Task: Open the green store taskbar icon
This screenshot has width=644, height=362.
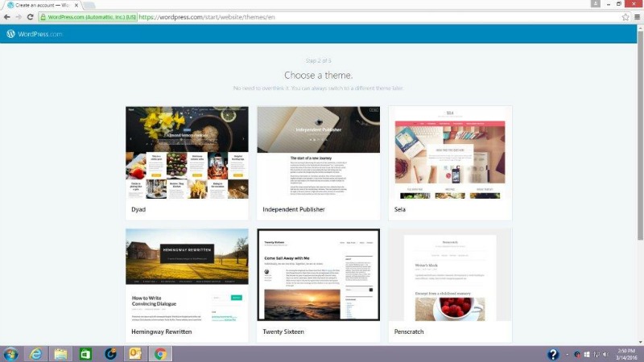Action: point(85,354)
